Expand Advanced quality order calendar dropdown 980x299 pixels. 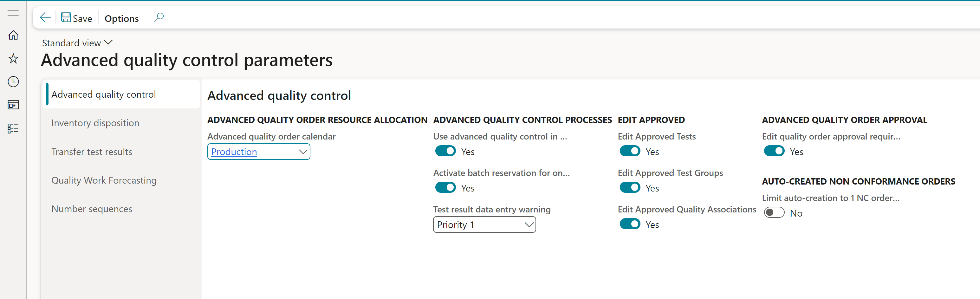tap(303, 152)
